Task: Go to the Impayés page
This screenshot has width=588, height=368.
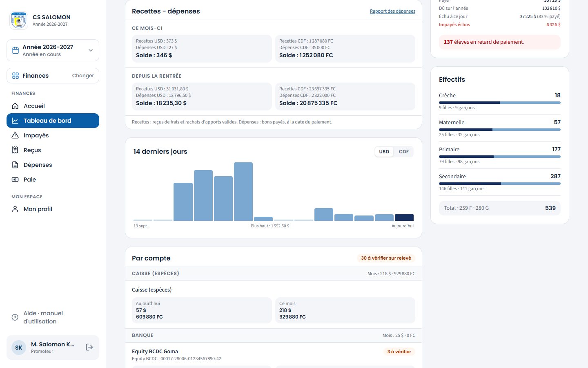Action: (x=53, y=135)
